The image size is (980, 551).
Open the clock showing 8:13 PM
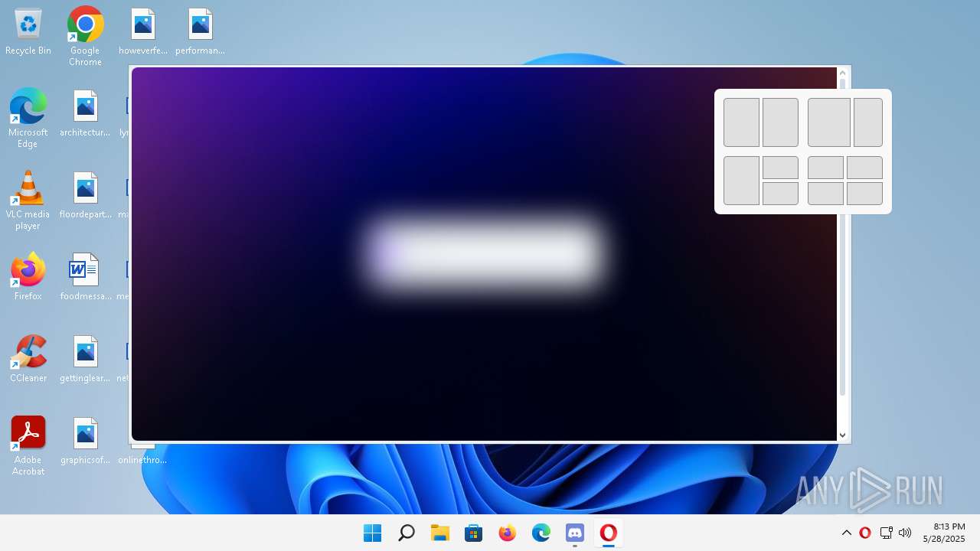[x=943, y=533]
